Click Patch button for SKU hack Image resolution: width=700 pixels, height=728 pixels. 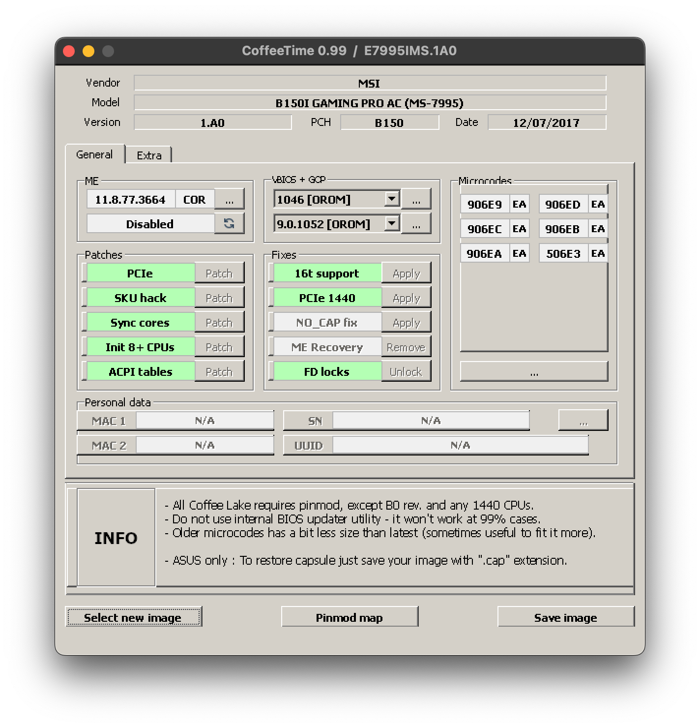tap(219, 298)
